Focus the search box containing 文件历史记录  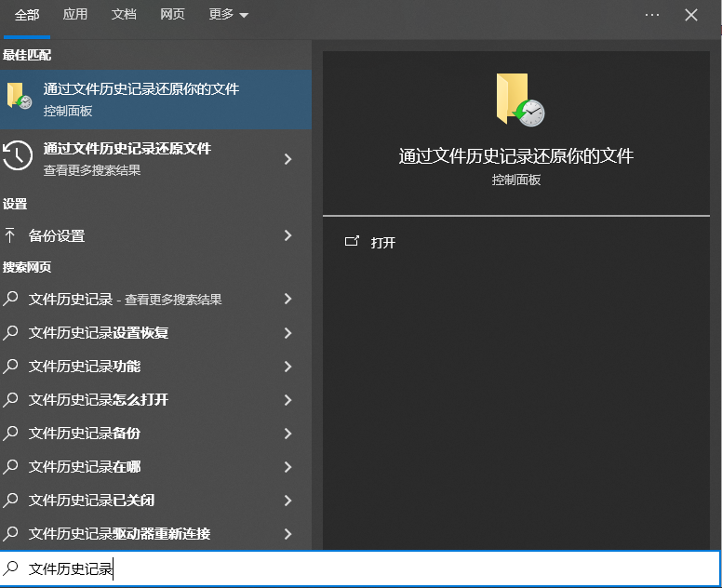[360, 569]
